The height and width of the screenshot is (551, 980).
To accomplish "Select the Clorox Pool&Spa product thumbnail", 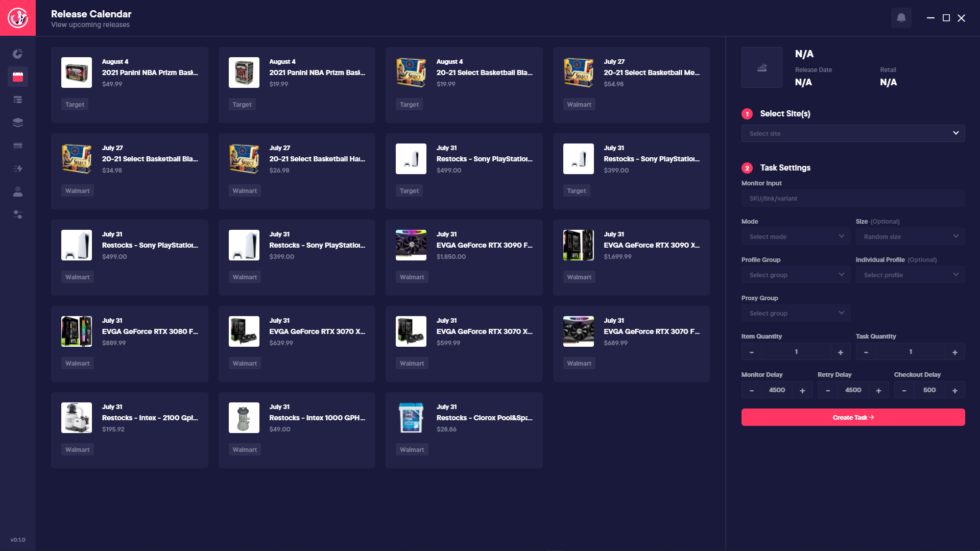I will [411, 418].
